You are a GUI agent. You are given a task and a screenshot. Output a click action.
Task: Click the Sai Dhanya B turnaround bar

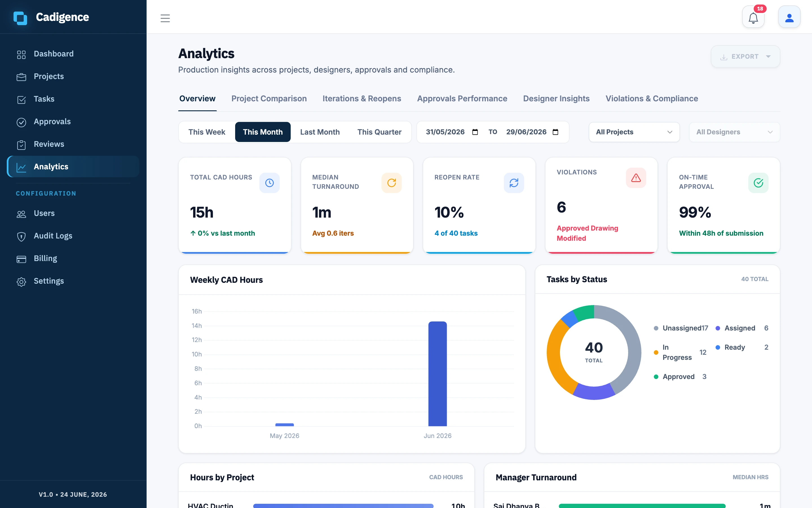pos(642,506)
